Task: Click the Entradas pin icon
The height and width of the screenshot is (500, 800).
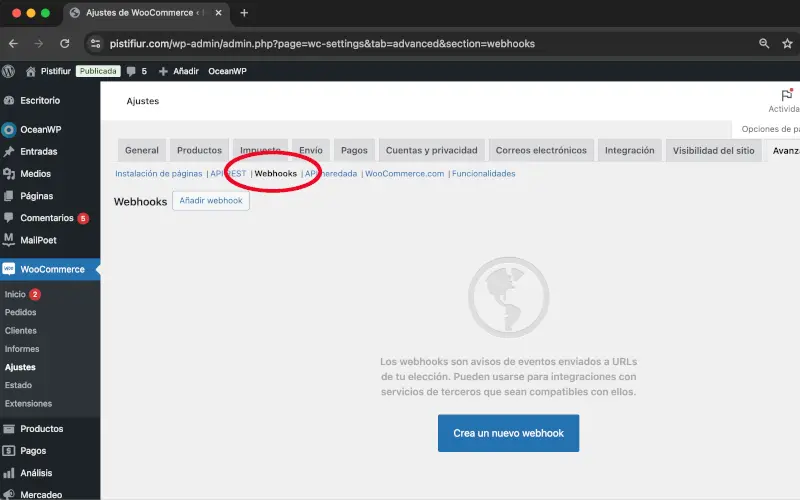Action: pyautogui.click(x=9, y=152)
